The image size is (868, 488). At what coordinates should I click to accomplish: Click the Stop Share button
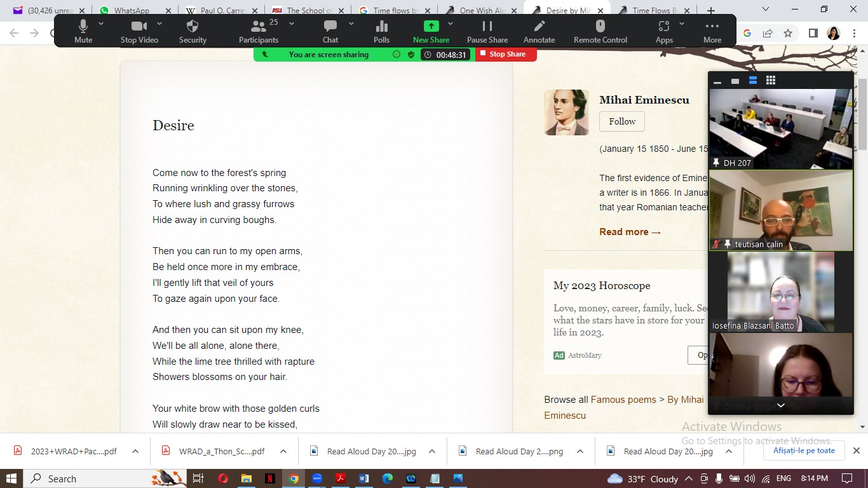click(506, 55)
